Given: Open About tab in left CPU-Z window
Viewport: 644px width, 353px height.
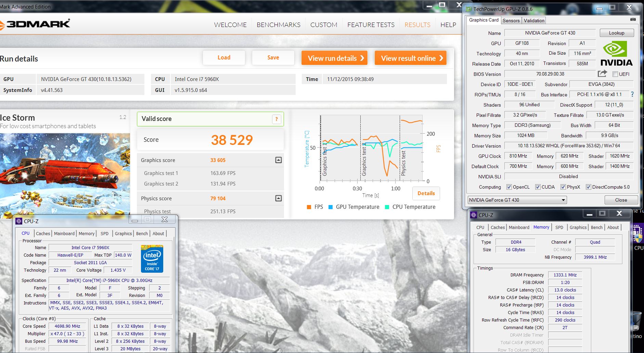Looking at the screenshot, I should tap(158, 233).
